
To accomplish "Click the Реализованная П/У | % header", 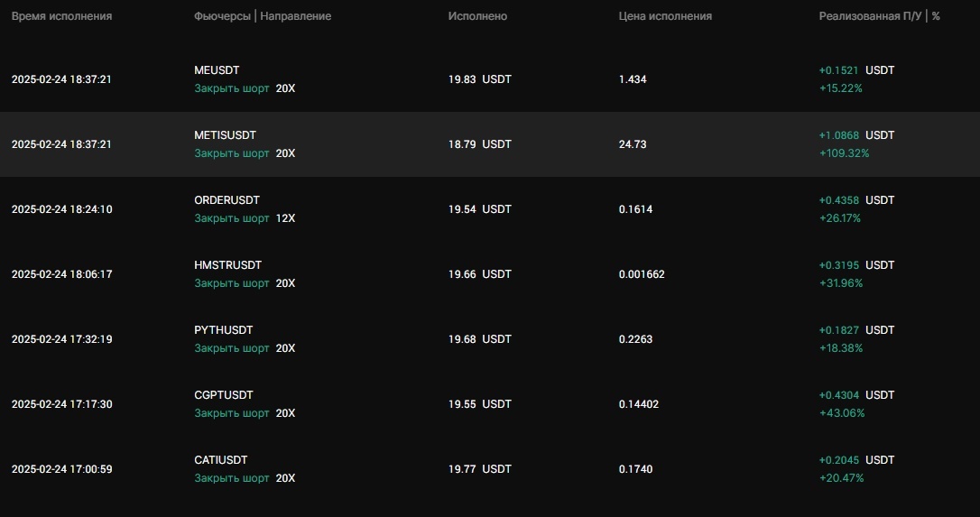I will click(x=879, y=16).
